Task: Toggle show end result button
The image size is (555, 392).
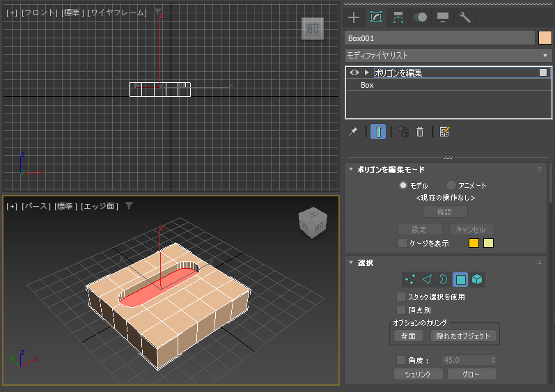Action: [378, 132]
